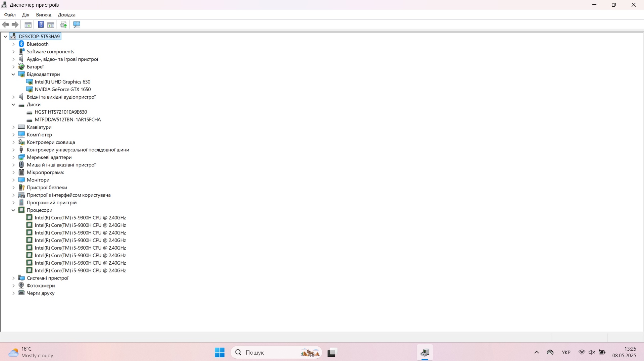This screenshot has height=361, width=644.
Task: Collapse the DESKTOP-5T53HA9 root node
Action: [5, 37]
